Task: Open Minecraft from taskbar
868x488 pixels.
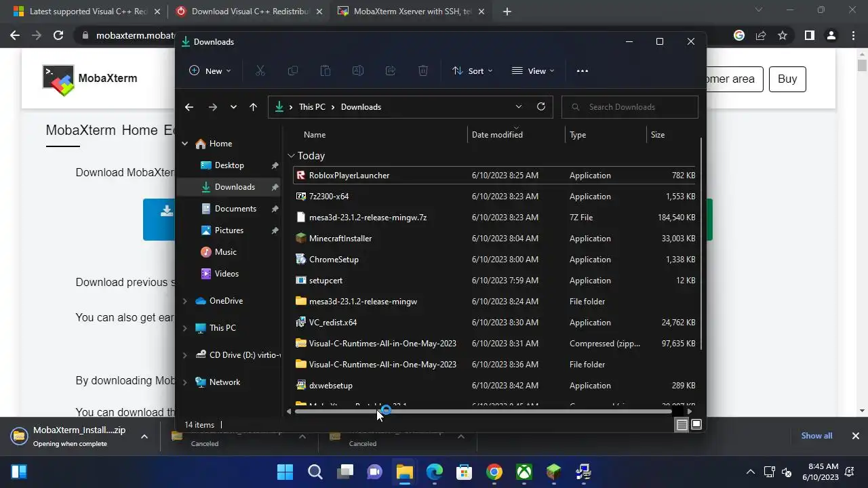Action: pos(554,472)
